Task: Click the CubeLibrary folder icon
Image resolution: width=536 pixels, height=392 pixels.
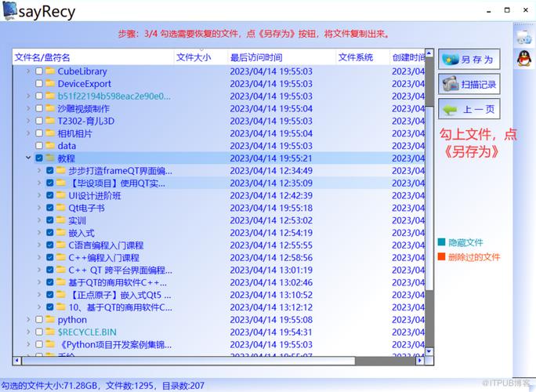Action: coord(50,71)
